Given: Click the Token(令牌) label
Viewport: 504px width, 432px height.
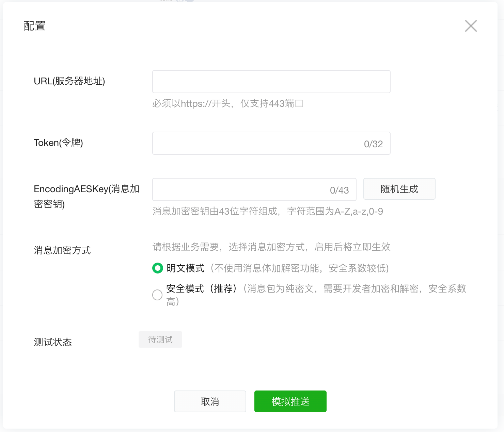Looking at the screenshot, I should tap(58, 143).
